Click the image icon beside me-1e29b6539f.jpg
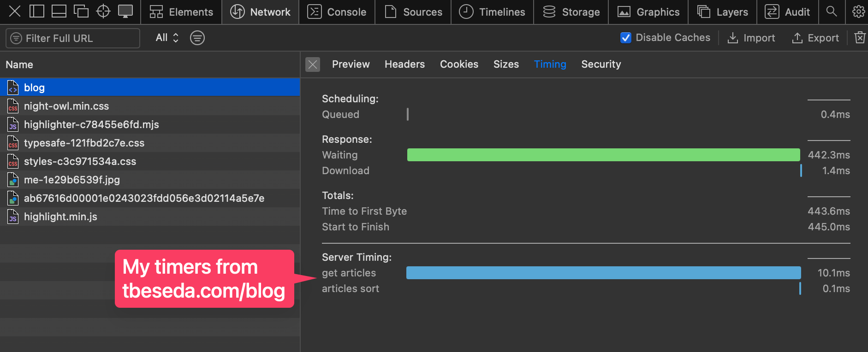The width and height of the screenshot is (868, 352). coord(13,180)
